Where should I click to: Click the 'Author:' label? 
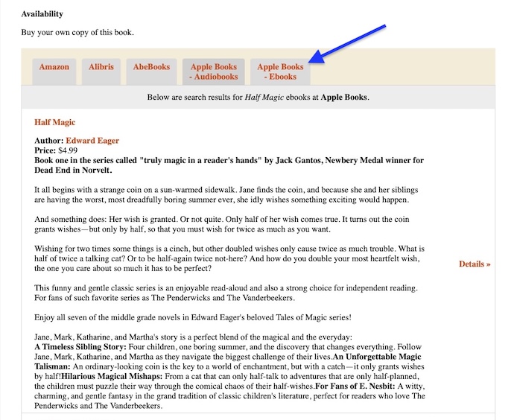click(x=49, y=141)
